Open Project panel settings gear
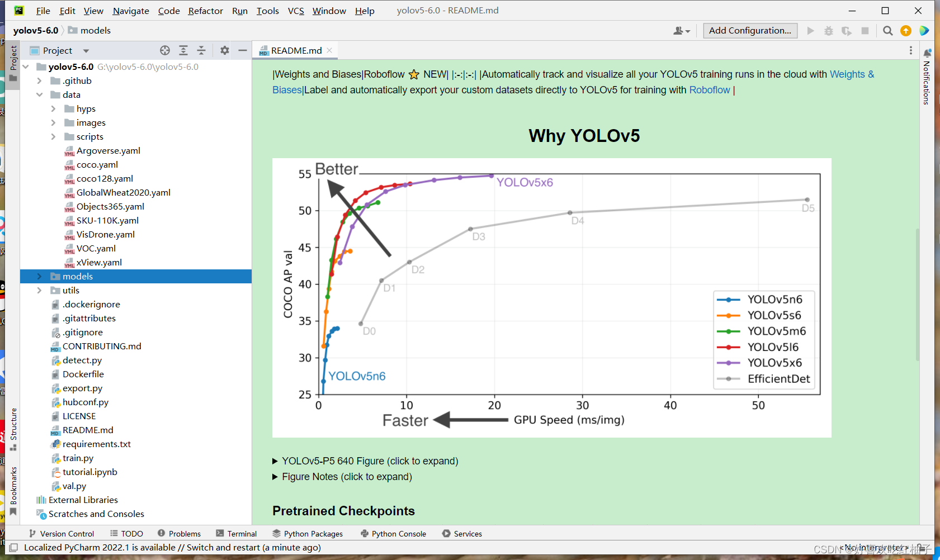Viewport: 940px width, 560px height. [225, 50]
